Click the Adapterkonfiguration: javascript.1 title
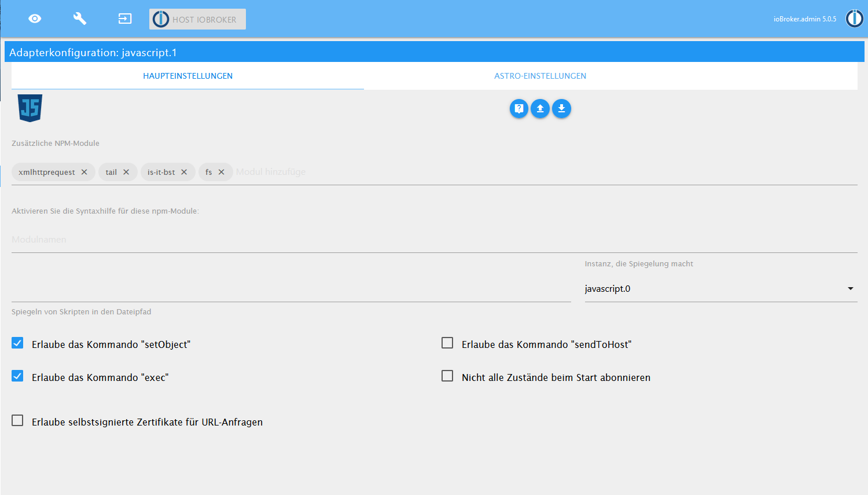 point(93,53)
